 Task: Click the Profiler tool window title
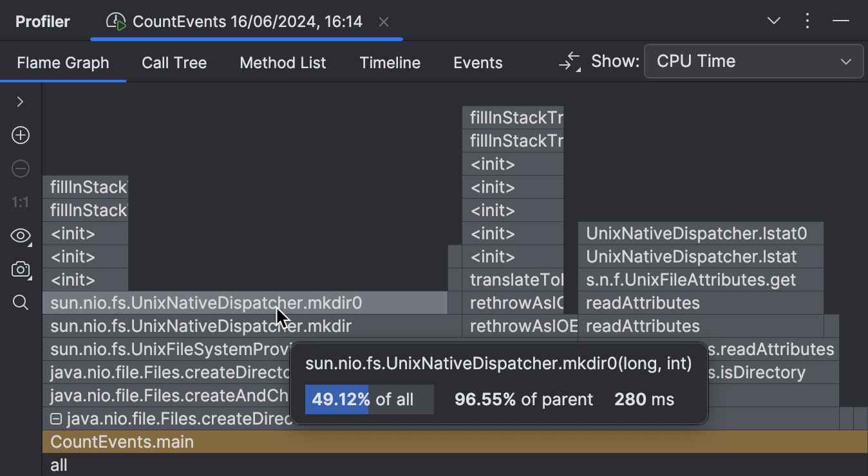coord(42,22)
